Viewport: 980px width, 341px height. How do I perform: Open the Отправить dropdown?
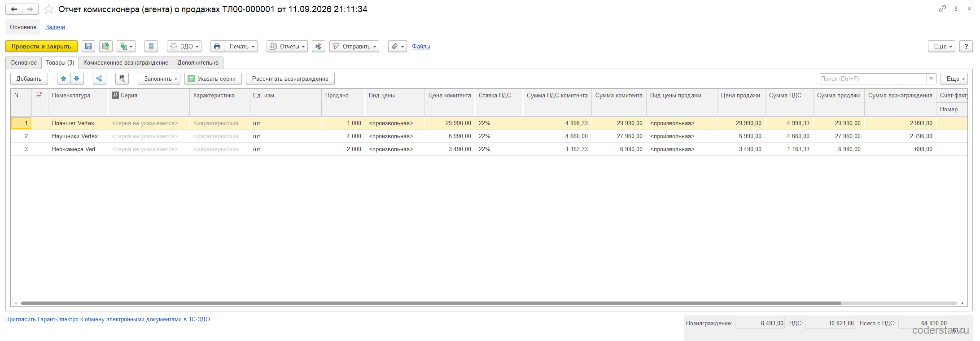[354, 46]
